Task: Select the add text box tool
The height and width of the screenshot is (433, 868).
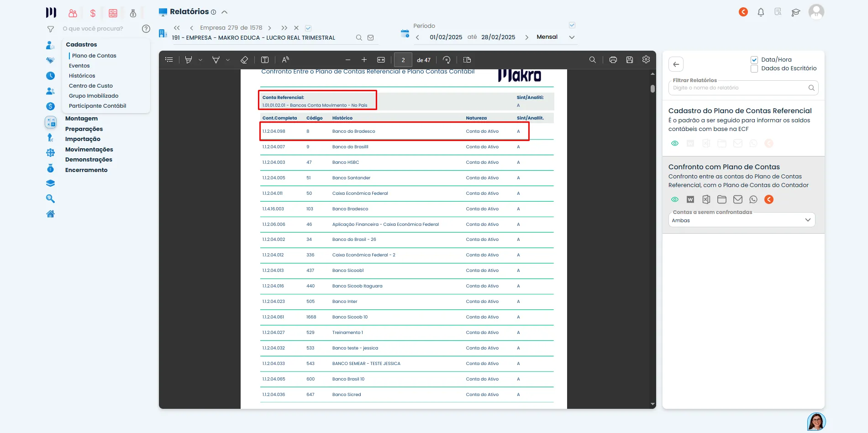Action: (x=265, y=60)
